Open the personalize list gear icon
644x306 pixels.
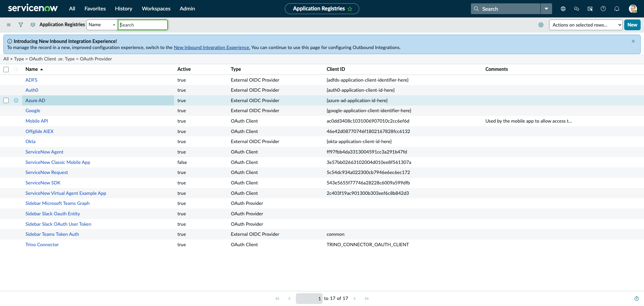pyautogui.click(x=541, y=25)
